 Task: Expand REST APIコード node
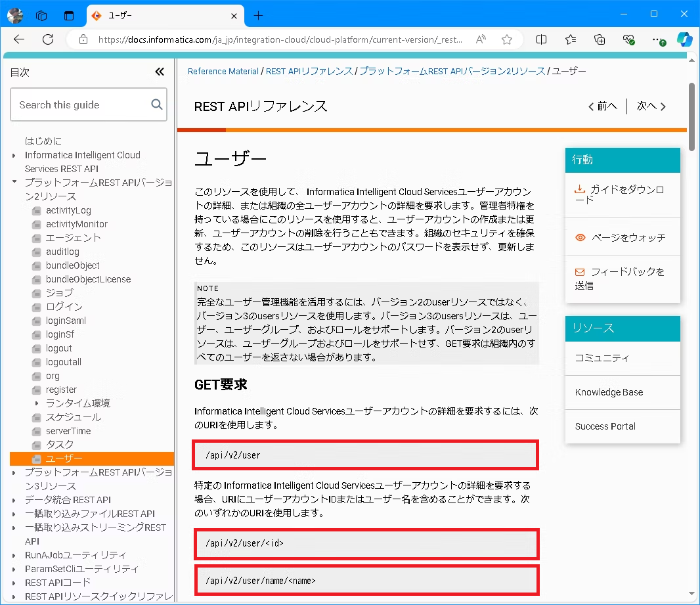pyautogui.click(x=14, y=583)
